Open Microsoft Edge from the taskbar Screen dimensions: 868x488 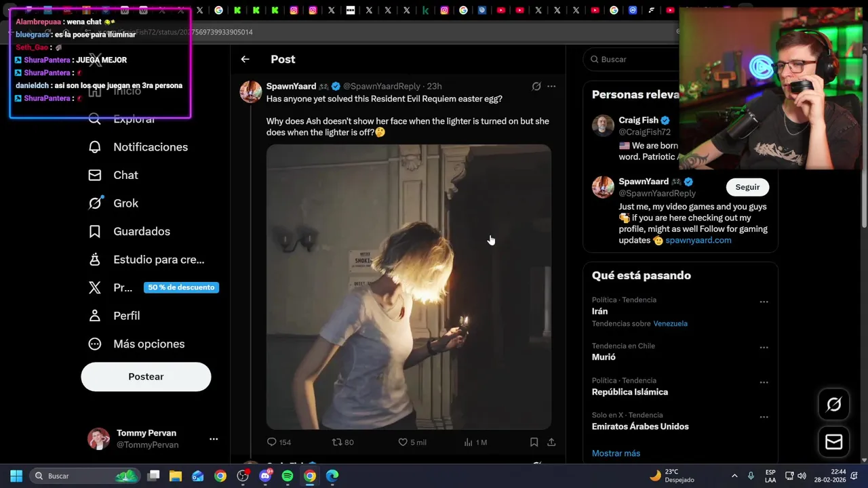click(332, 476)
